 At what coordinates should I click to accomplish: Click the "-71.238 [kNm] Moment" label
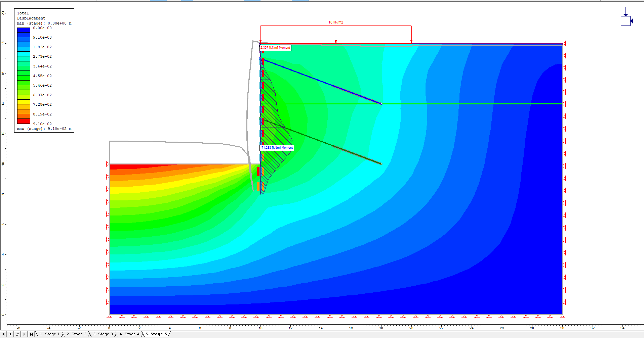(x=277, y=148)
